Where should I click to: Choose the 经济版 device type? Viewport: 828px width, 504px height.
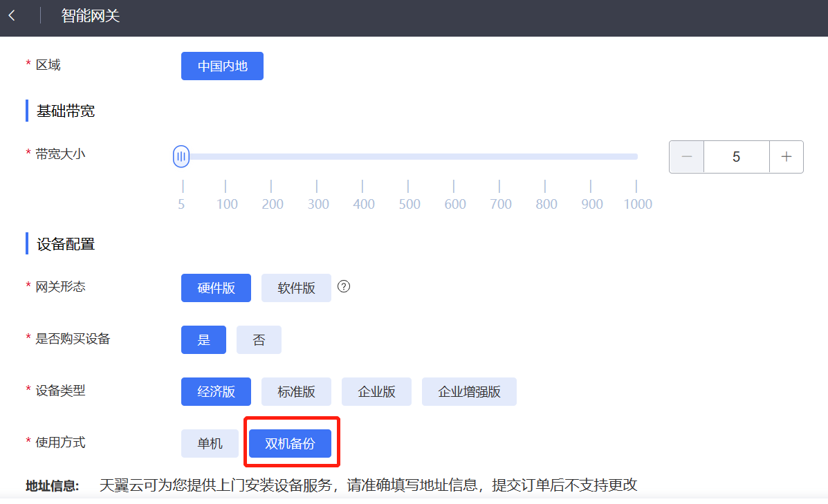pyautogui.click(x=216, y=391)
